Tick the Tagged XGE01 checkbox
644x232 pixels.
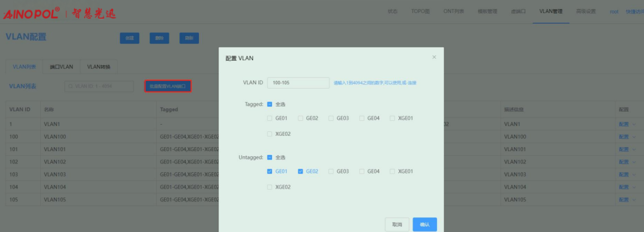point(392,118)
